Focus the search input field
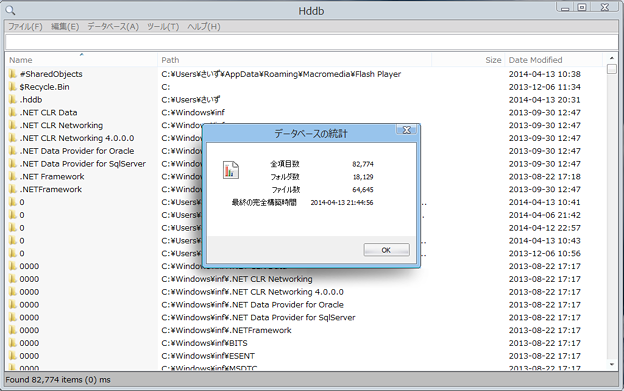Viewport: 624px width, 391px height. [311, 42]
